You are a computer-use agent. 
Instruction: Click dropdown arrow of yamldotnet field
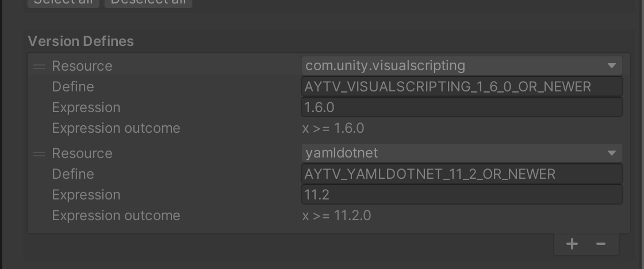(x=611, y=153)
